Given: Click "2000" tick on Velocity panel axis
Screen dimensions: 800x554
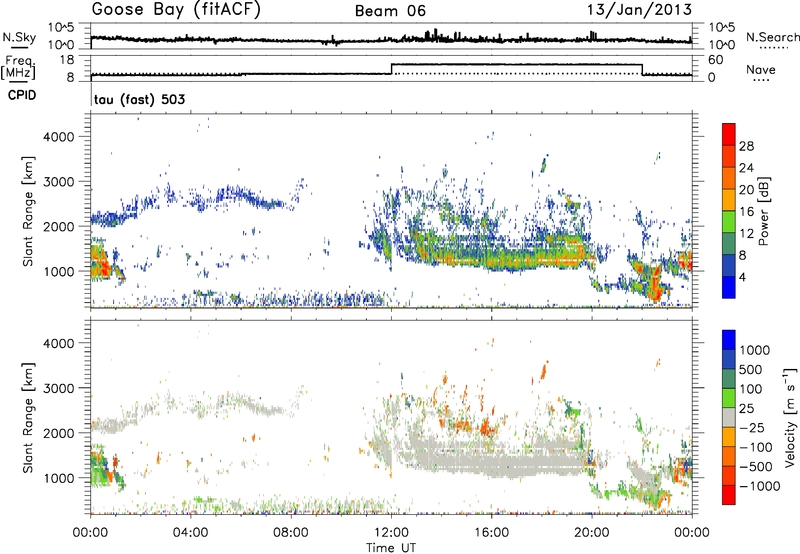Looking at the screenshot, I should pyautogui.click(x=59, y=433).
